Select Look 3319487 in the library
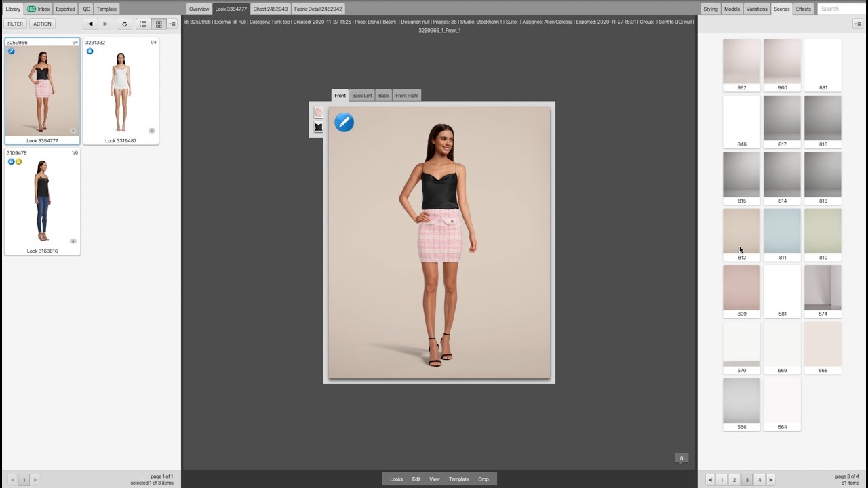868x488 pixels. (121, 91)
